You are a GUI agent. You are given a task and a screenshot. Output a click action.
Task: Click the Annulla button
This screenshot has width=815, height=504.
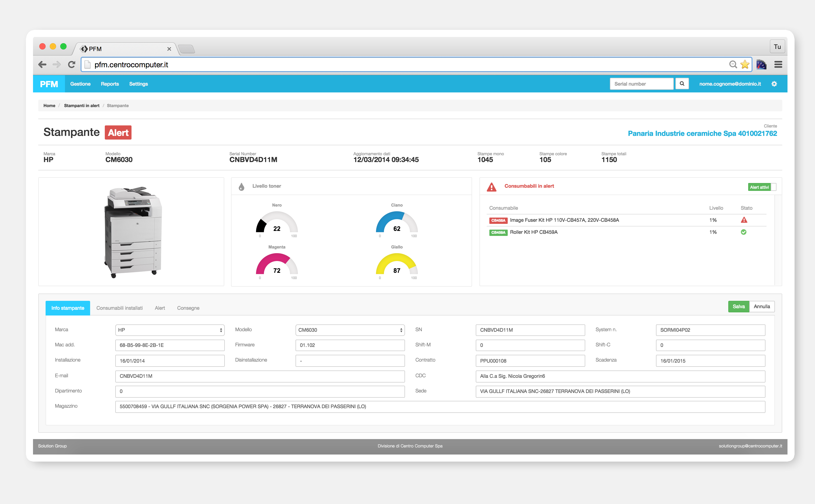pos(762,306)
